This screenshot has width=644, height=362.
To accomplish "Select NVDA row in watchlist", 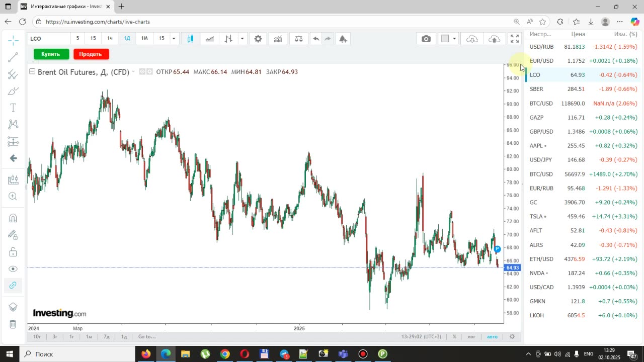I will tap(583, 273).
